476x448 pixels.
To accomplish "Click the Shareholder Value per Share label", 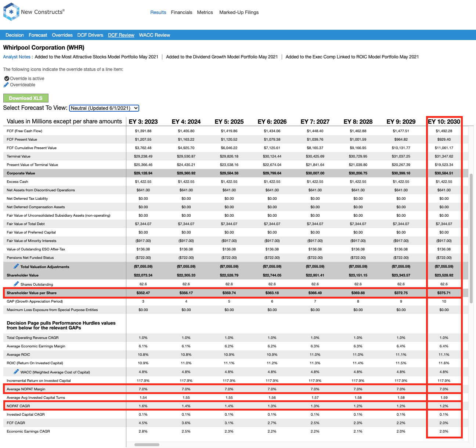I will 32,293.
